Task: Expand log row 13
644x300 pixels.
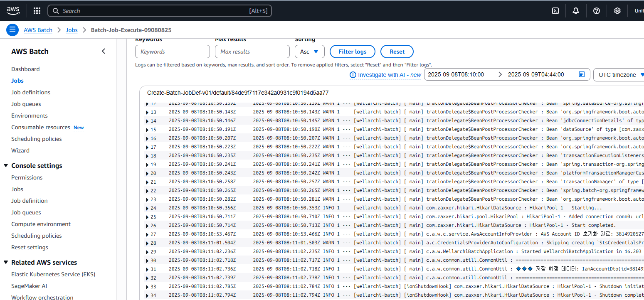Action: [147, 112]
